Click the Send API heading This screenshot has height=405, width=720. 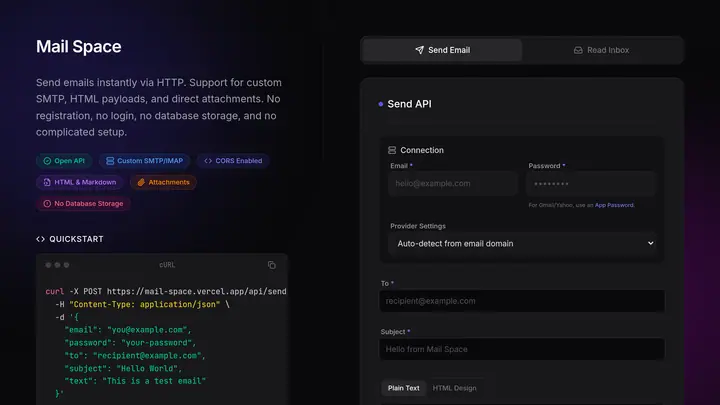tap(409, 104)
